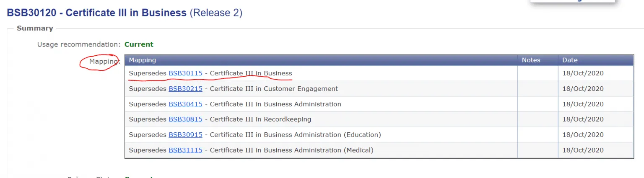644x178 pixels.
Task: Click the Notes cell for BSB30415
Action: [538, 104]
